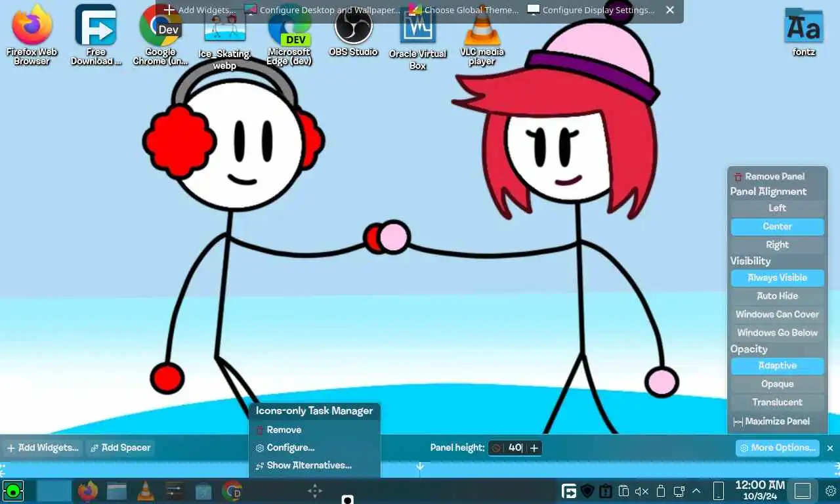
Task: Click the removable device tray icon
Action: (661, 491)
